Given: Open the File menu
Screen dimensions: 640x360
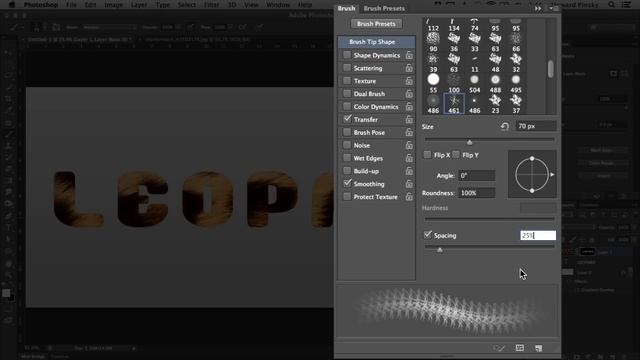Looking at the screenshot, I should pos(71,5).
